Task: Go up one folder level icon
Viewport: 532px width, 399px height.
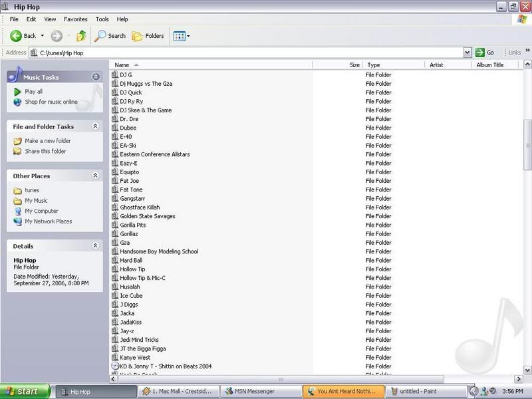Action: [81, 36]
